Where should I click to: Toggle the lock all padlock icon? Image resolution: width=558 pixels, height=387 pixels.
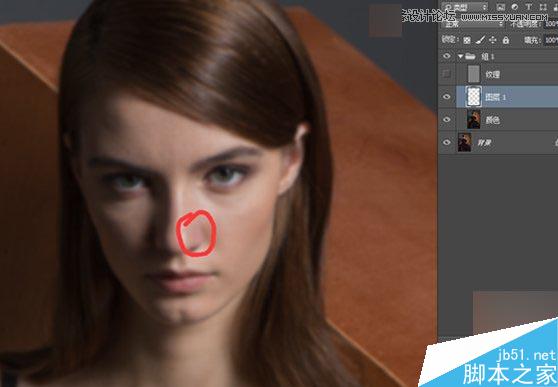[x=506, y=40]
